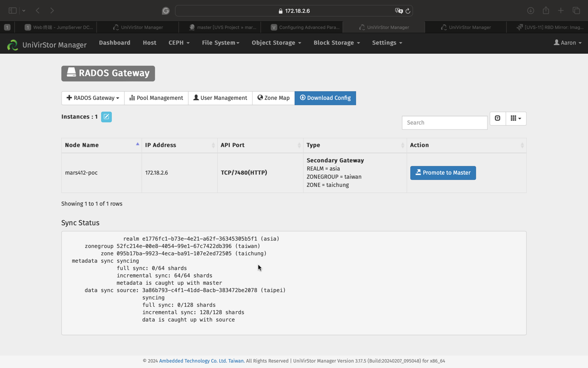Focus the Search input field

[x=444, y=123]
